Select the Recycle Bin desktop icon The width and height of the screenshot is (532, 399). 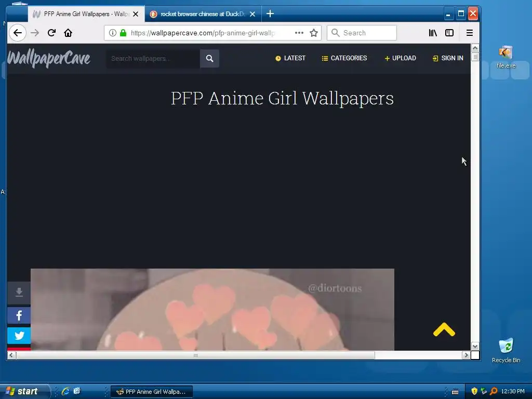[506, 351]
